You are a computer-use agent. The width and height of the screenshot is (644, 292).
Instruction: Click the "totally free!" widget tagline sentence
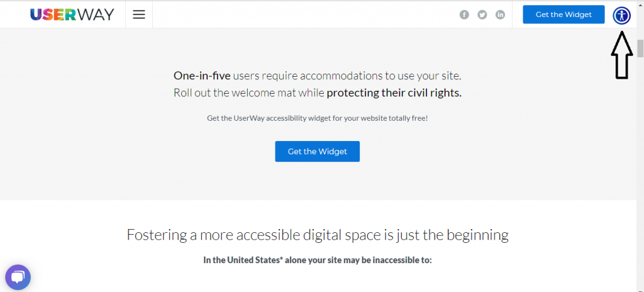click(x=318, y=118)
